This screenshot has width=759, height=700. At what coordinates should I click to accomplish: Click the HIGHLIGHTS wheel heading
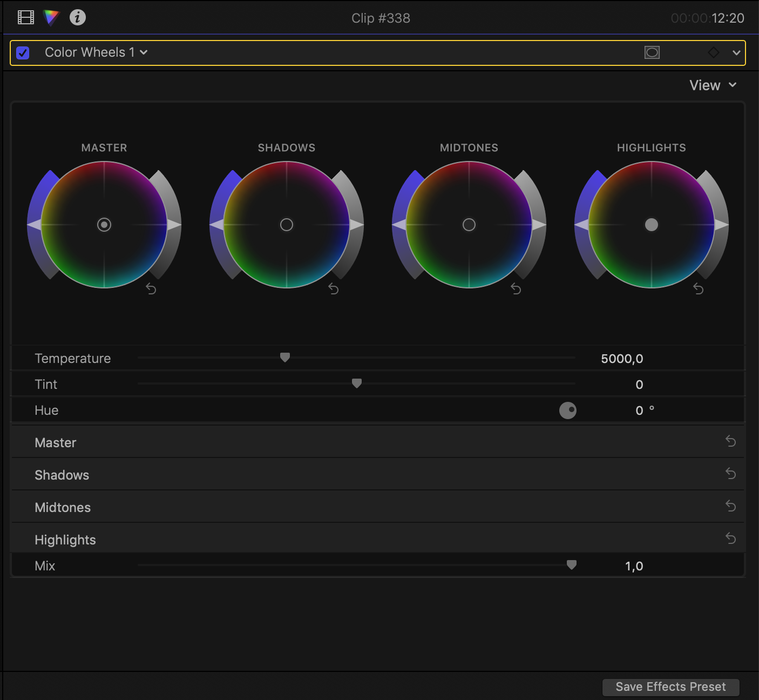(x=652, y=148)
